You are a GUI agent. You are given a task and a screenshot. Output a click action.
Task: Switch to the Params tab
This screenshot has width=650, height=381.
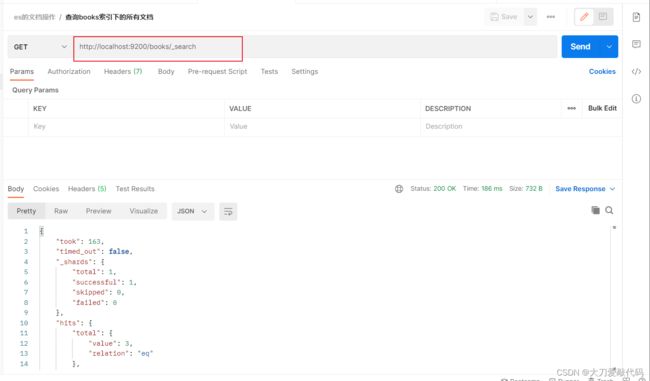point(22,71)
